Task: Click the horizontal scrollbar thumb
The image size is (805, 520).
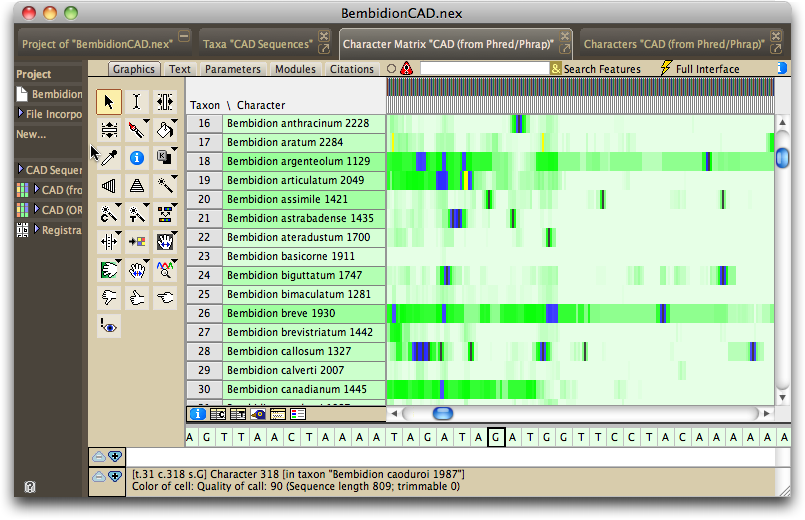Action: [443, 413]
